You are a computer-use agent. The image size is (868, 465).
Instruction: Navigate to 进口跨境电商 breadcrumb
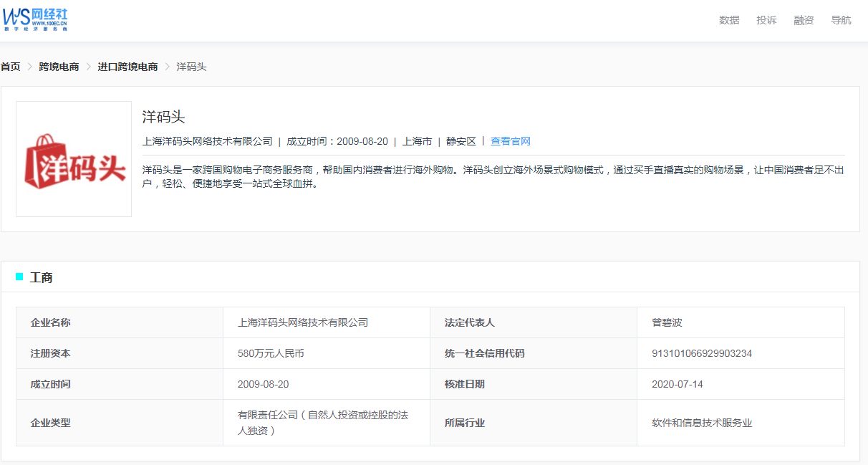127,67
